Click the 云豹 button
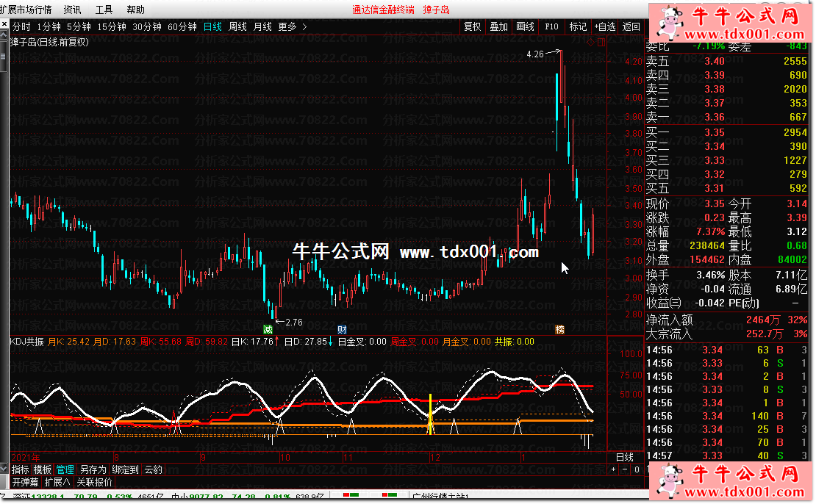Image resolution: width=816 pixels, height=504 pixels. coord(154,469)
